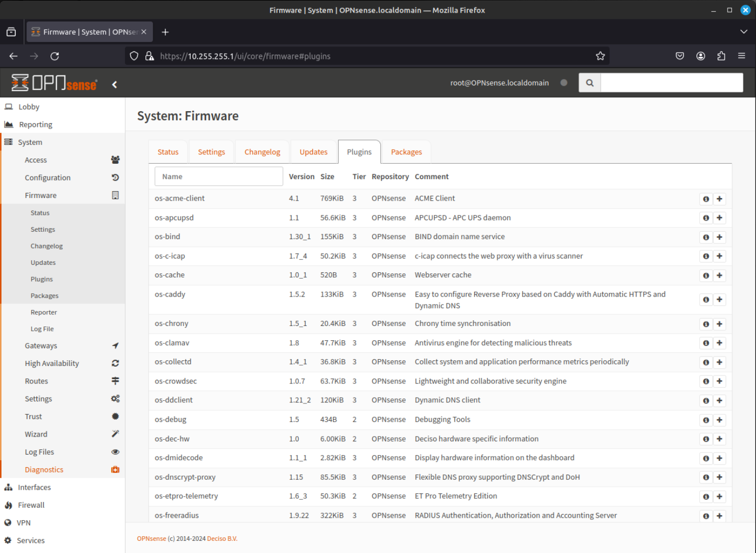Collapse the sidebar with the chevron
756x553 pixels.
114,84
